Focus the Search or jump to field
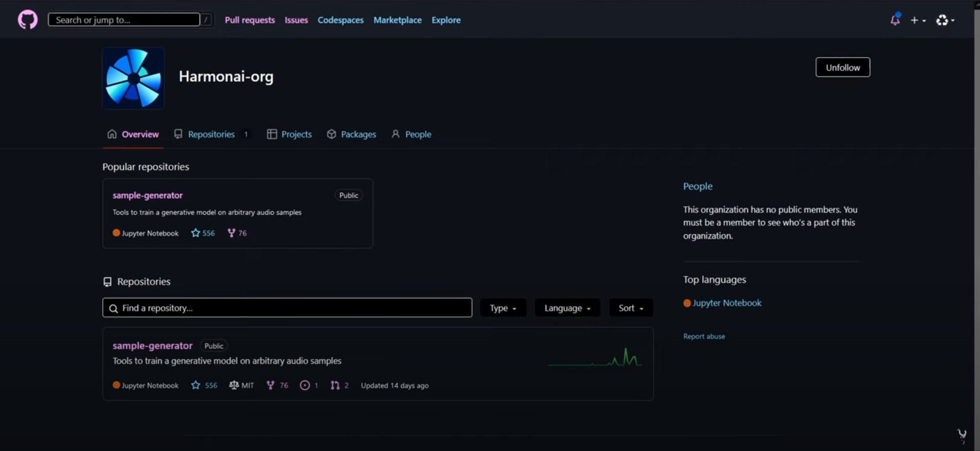Viewport: 980px width, 451px height. (124, 19)
